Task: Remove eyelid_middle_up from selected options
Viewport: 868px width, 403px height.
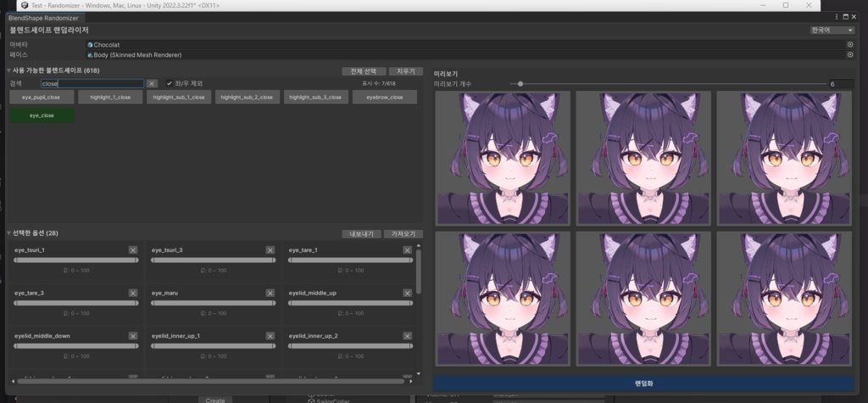Action: (408, 293)
